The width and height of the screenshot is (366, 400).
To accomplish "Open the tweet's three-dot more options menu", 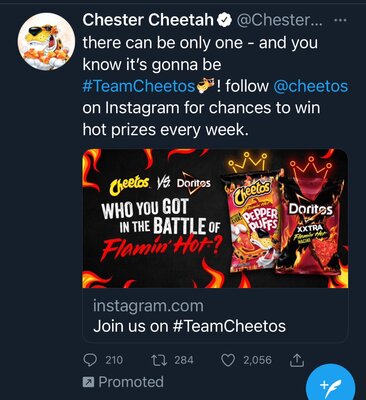I will point(340,20).
